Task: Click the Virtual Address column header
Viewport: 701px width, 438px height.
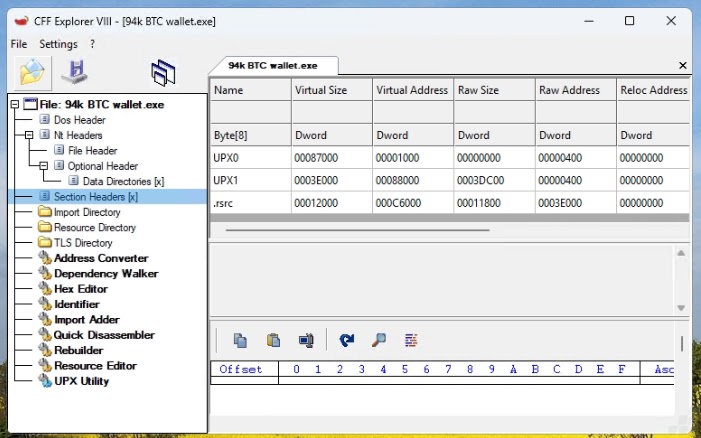Action: 412,90
